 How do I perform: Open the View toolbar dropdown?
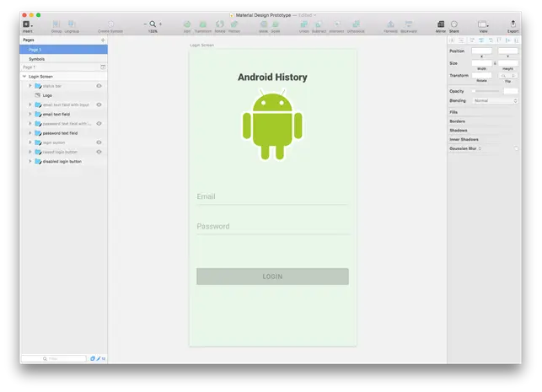pyautogui.click(x=483, y=24)
